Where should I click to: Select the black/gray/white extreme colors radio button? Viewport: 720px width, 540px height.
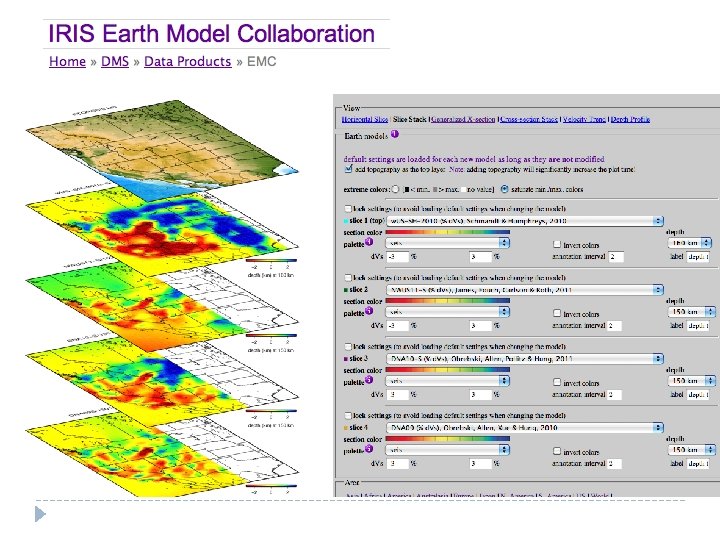tap(395, 189)
